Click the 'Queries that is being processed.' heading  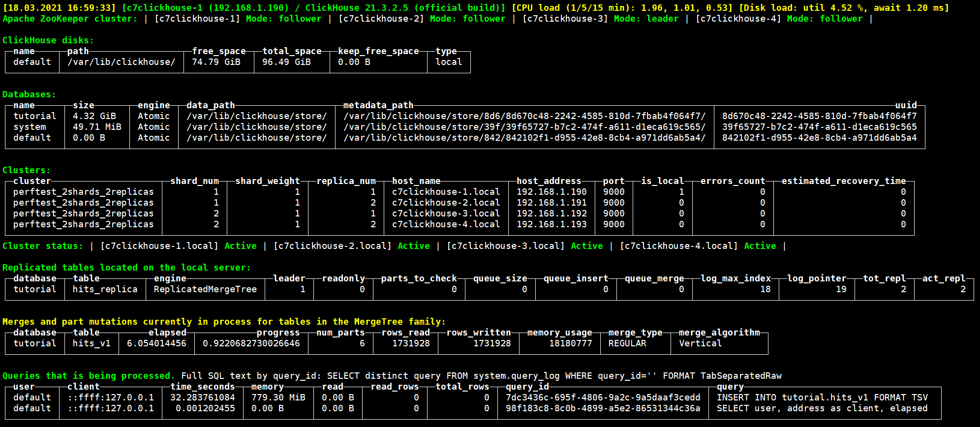click(x=89, y=376)
